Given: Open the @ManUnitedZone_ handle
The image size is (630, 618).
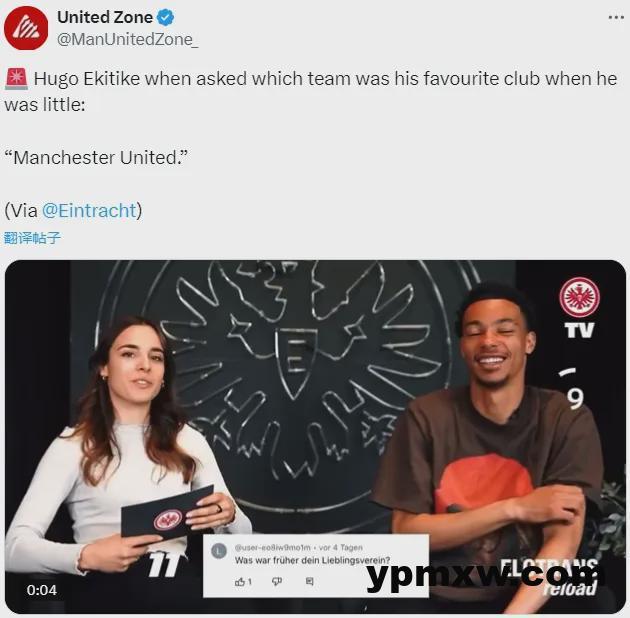Looking at the screenshot, I should pos(127,39).
